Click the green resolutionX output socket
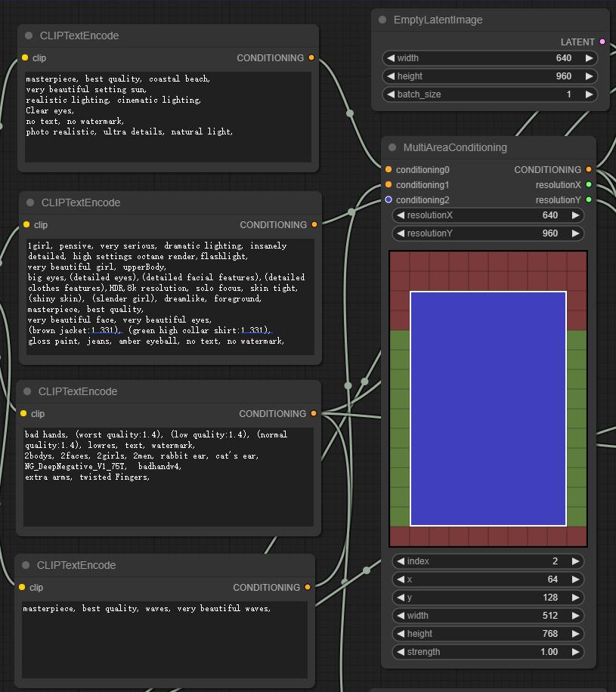616x692 pixels. [x=589, y=184]
